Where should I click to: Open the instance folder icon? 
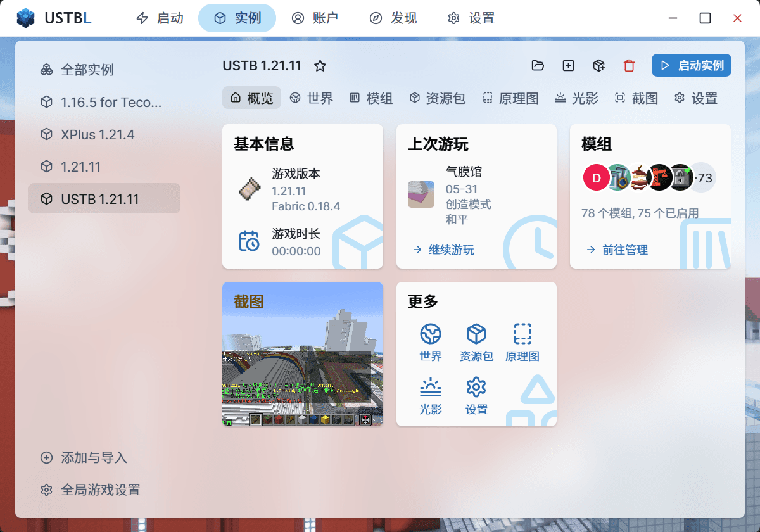pyautogui.click(x=538, y=65)
